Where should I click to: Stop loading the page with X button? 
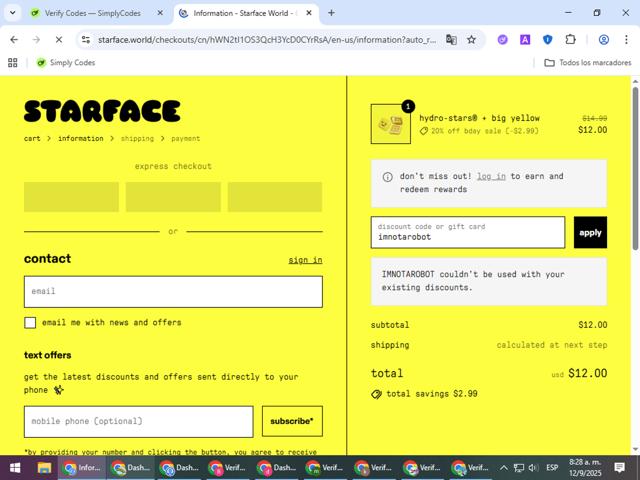tap(59, 40)
